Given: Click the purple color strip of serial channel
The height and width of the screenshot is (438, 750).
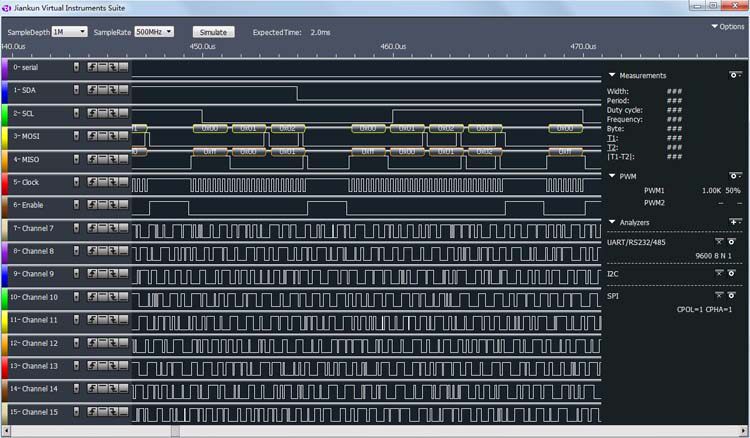Looking at the screenshot, I should pyautogui.click(x=4, y=67).
